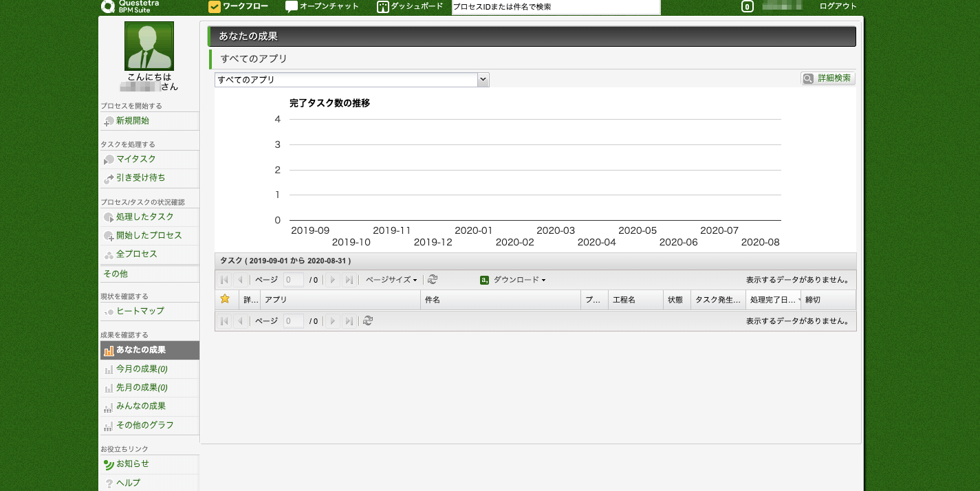Screen dimensions: 980x491
Task: Sort by the 件名 column header
Action: 501,301
